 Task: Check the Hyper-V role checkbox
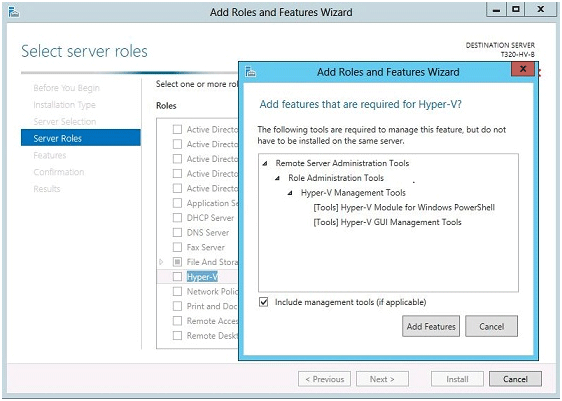pos(177,277)
